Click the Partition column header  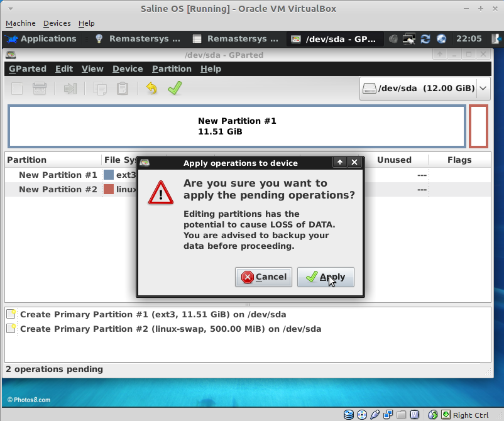pyautogui.click(x=53, y=160)
